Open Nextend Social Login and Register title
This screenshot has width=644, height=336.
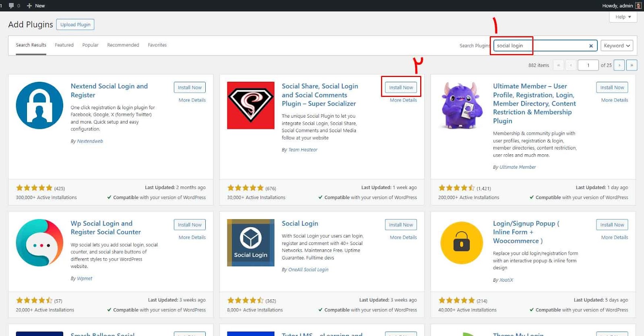pyautogui.click(x=109, y=91)
